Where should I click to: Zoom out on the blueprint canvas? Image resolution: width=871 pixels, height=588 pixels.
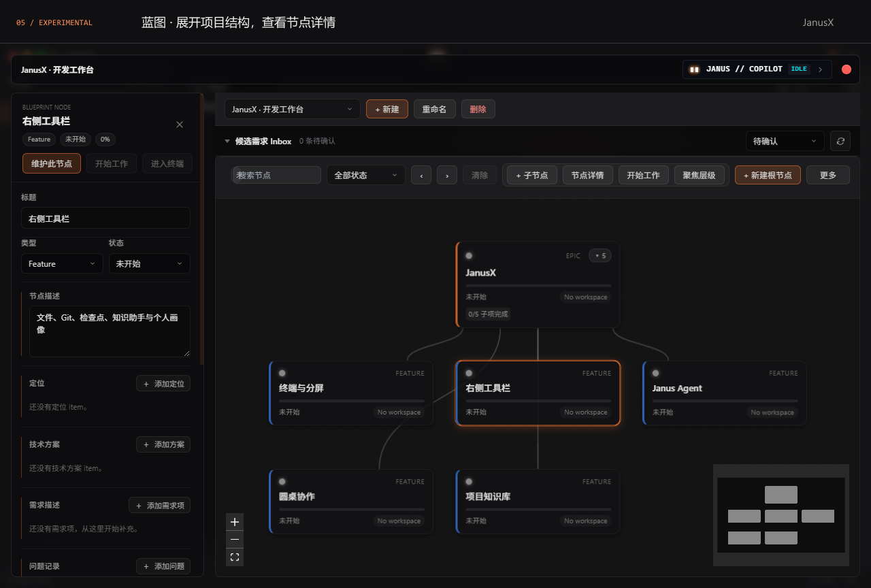point(235,540)
